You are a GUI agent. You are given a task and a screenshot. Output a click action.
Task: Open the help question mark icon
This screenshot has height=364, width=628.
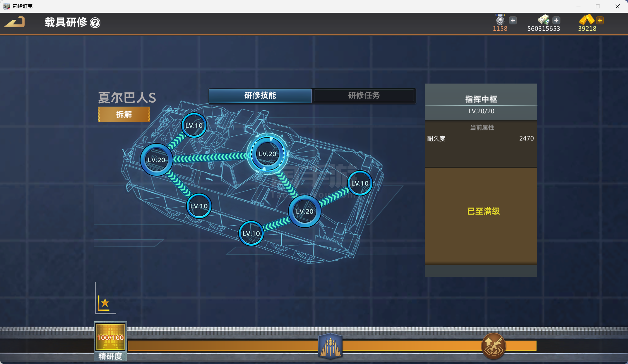point(95,23)
